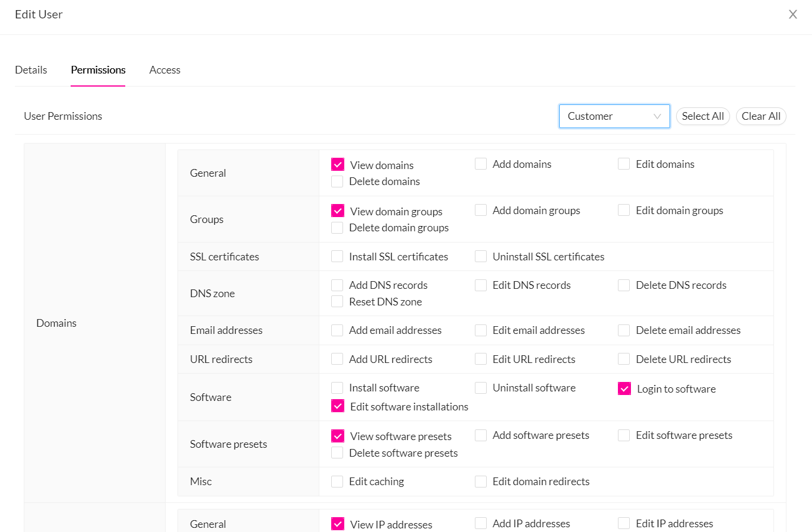
Task: Enable the Add email addresses permission
Action: pos(337,330)
